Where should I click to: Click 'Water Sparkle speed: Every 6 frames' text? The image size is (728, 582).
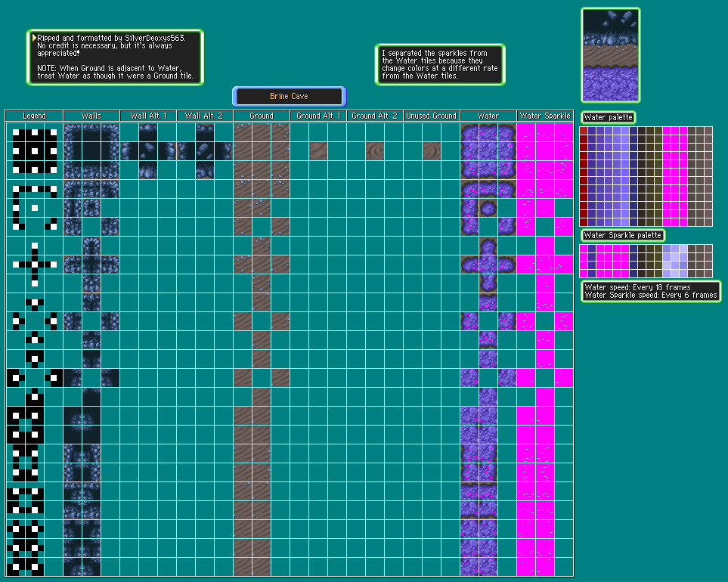(x=651, y=296)
